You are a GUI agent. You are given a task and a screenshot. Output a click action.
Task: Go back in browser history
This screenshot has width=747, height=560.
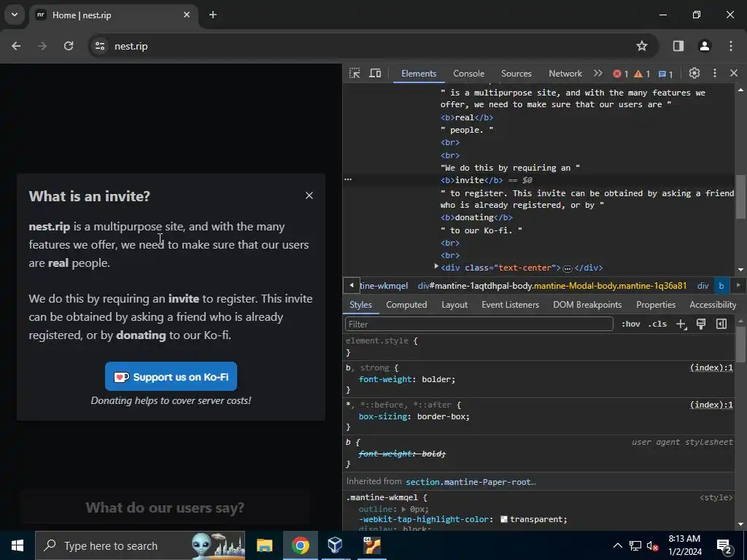tap(16, 46)
